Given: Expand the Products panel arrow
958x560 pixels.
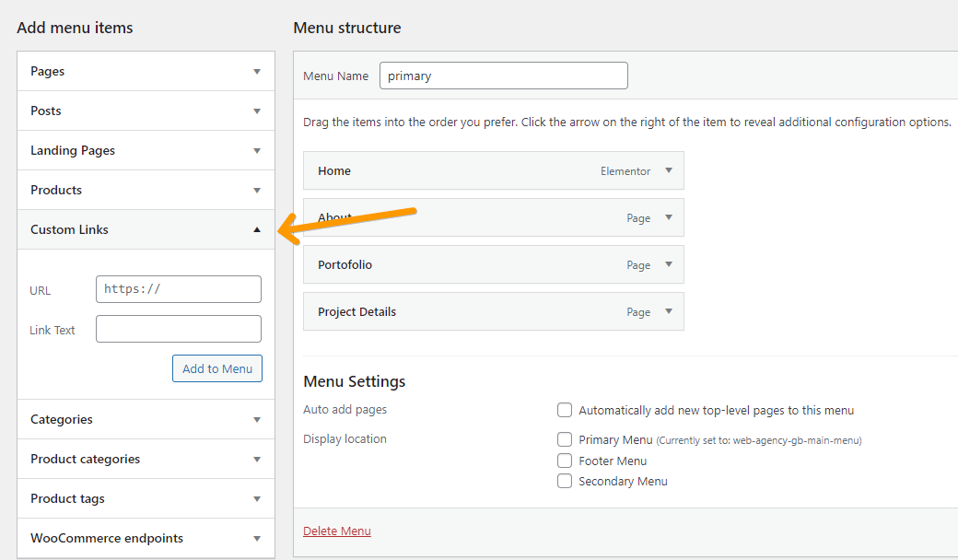Looking at the screenshot, I should (x=257, y=191).
